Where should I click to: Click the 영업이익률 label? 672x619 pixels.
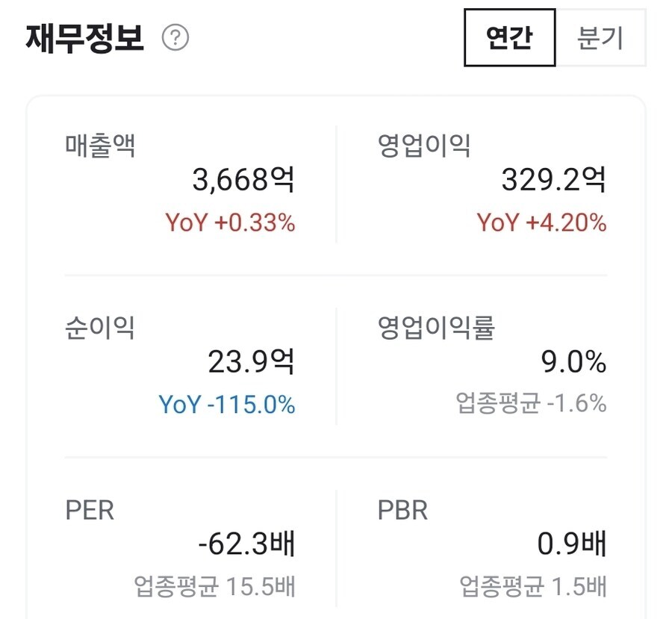(437, 327)
